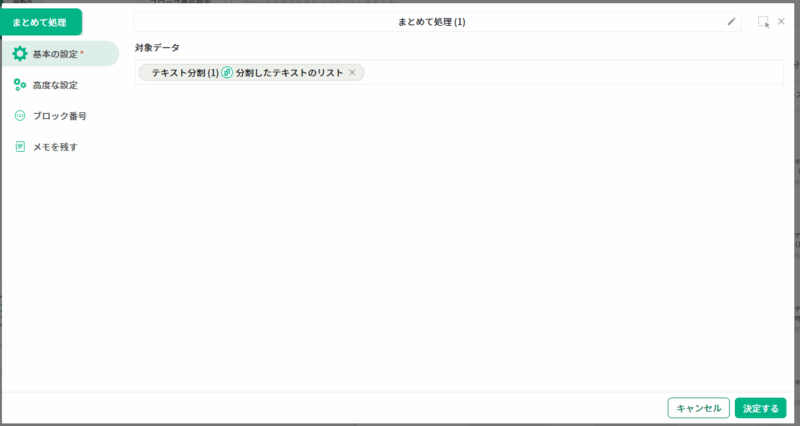Viewport: 800px width, 426px height.
Task: Go to the ブロック番号 tab
Action: pos(59,116)
